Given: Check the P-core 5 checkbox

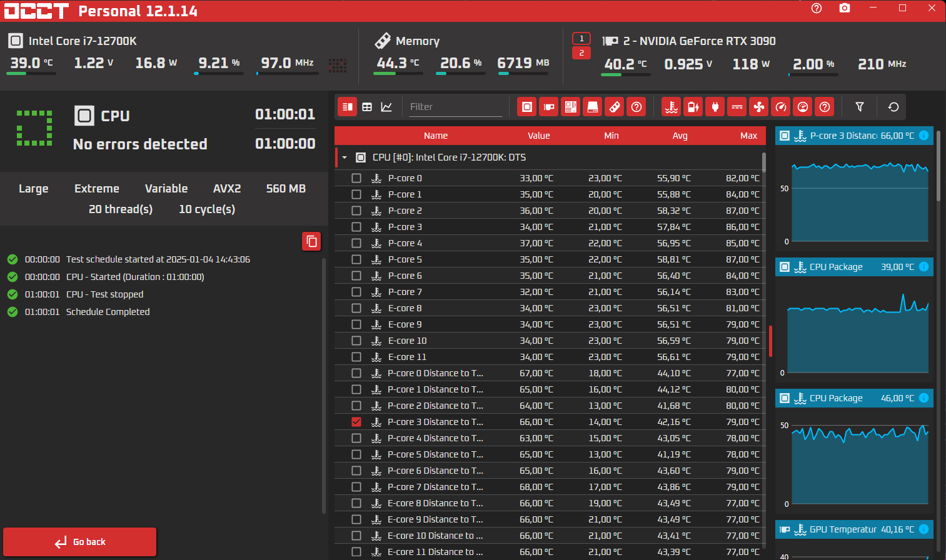Looking at the screenshot, I should [356, 259].
